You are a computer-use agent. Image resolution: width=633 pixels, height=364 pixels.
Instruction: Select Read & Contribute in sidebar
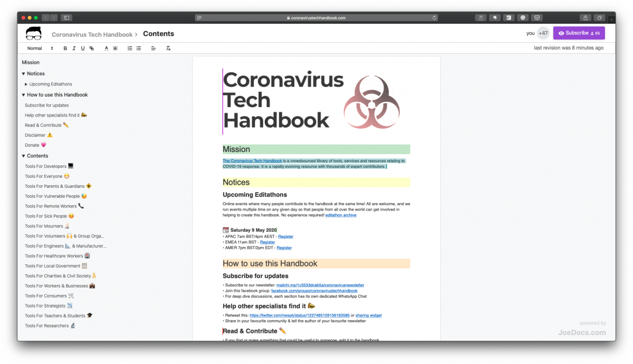[x=47, y=126]
